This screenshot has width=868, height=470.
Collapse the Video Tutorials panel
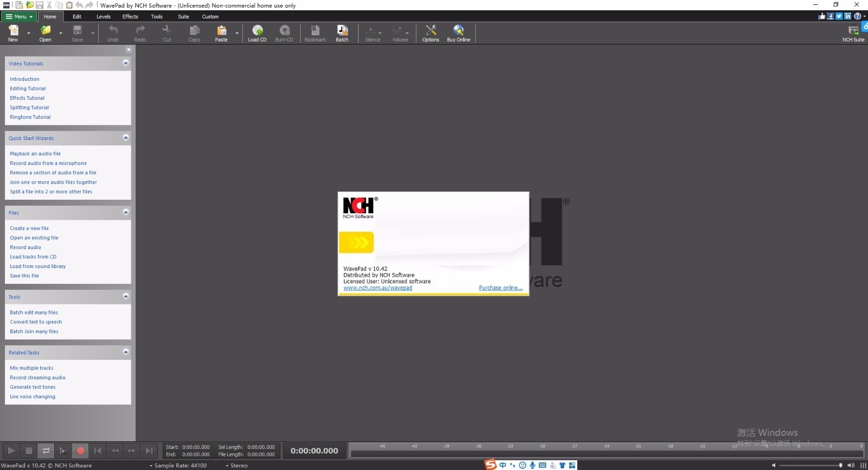pos(126,63)
